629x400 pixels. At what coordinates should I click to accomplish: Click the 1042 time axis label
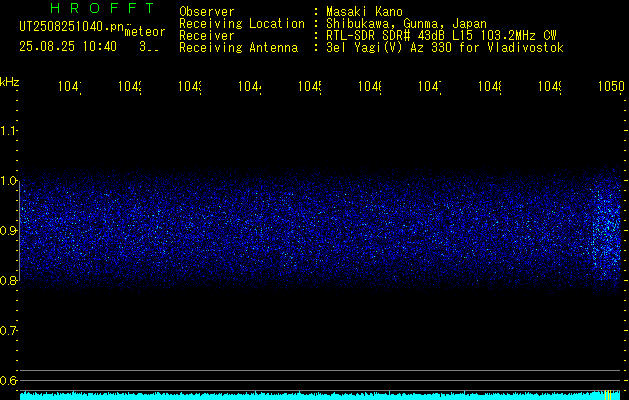click(x=130, y=86)
